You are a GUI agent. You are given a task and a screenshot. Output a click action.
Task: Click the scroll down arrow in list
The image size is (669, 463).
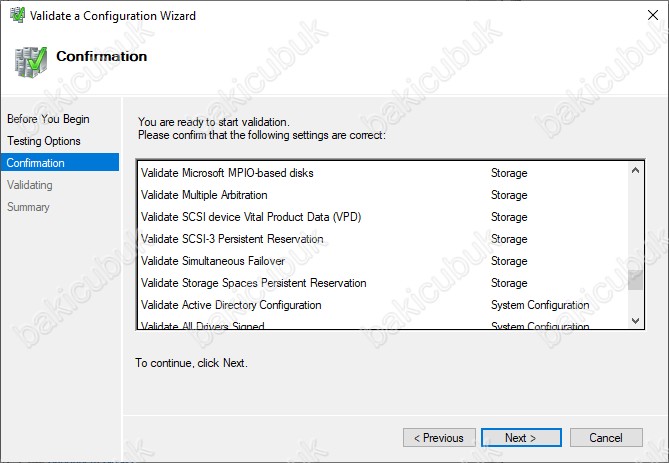click(x=635, y=320)
